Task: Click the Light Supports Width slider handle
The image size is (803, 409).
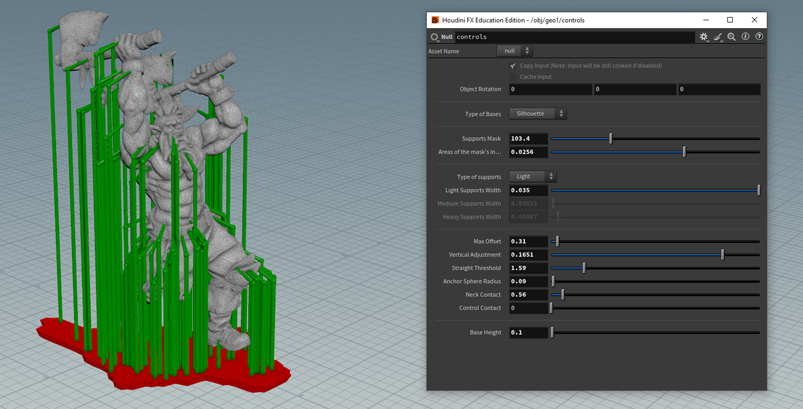Action: 758,190
